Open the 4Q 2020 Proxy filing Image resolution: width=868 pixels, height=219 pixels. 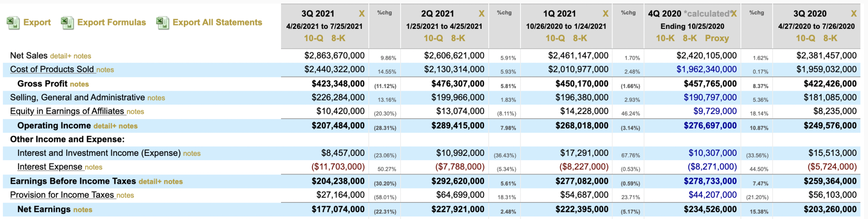(x=717, y=38)
